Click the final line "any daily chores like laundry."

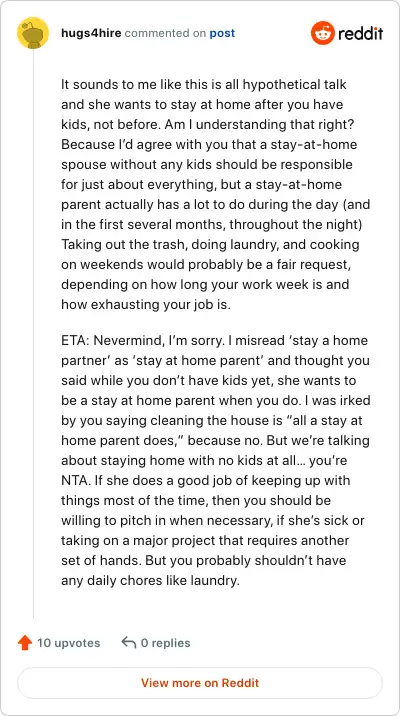pyautogui.click(x=150, y=581)
